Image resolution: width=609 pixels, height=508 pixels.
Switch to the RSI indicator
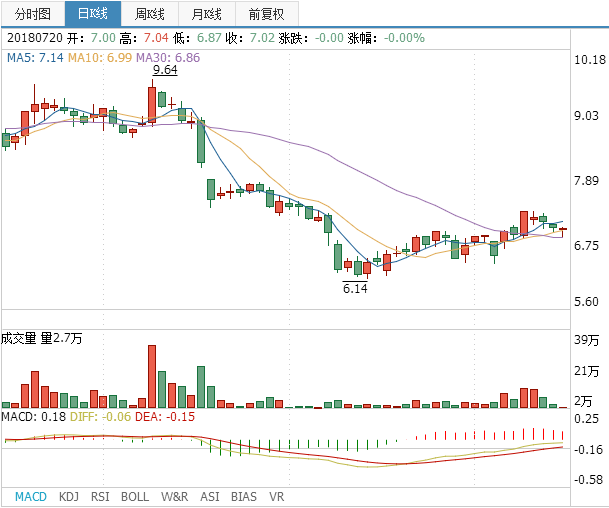point(100,496)
